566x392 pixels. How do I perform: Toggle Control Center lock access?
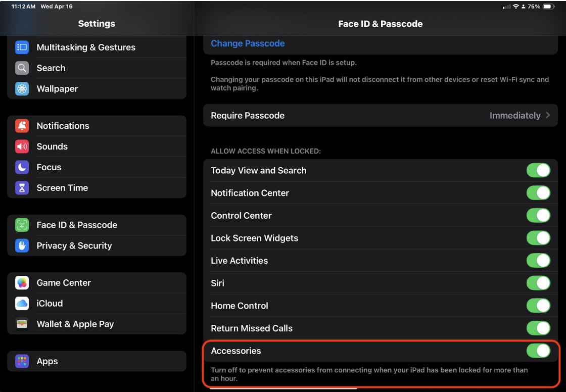[538, 216]
